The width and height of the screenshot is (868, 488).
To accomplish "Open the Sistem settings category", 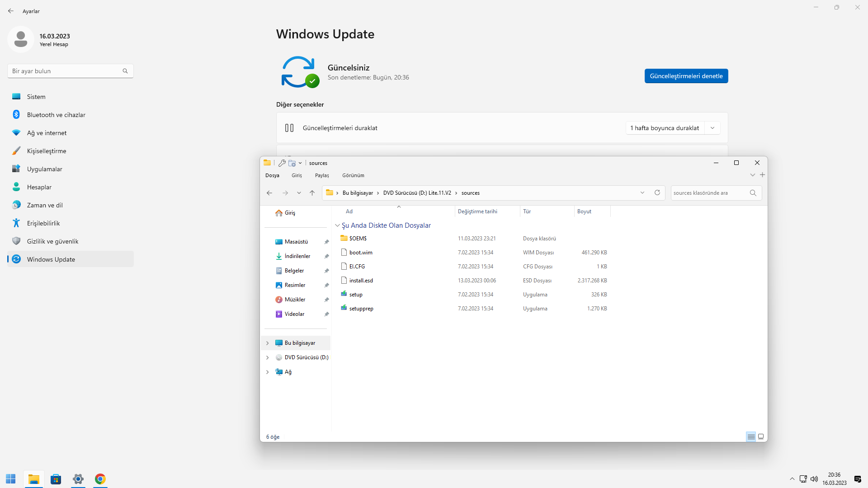I will point(70,97).
